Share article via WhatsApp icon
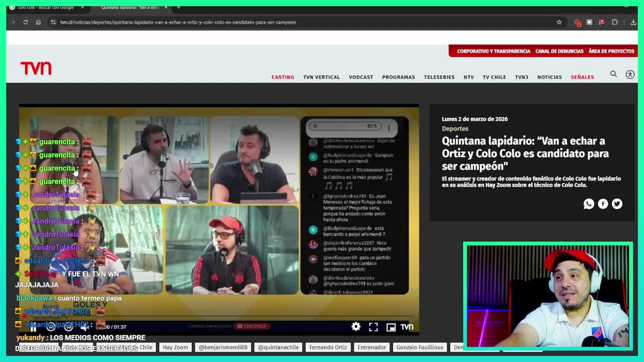The width and height of the screenshot is (644, 362). coord(589,204)
